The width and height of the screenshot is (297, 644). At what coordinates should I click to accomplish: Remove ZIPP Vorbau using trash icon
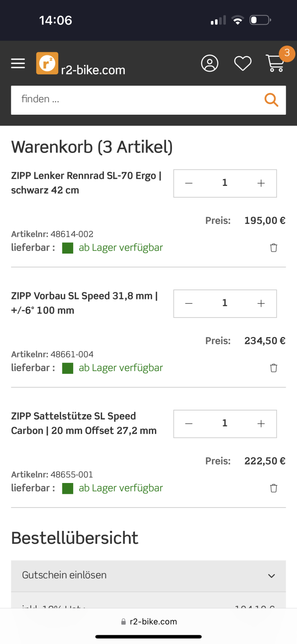[x=274, y=368]
